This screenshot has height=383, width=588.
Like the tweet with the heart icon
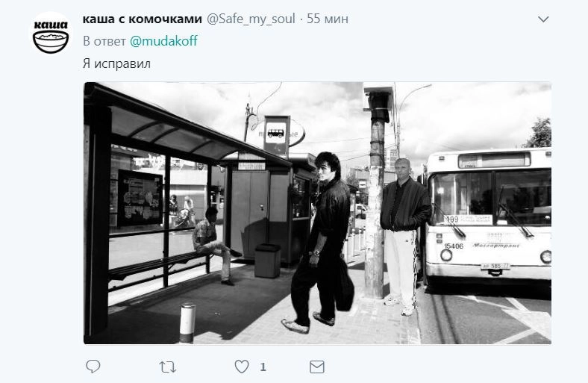242,366
